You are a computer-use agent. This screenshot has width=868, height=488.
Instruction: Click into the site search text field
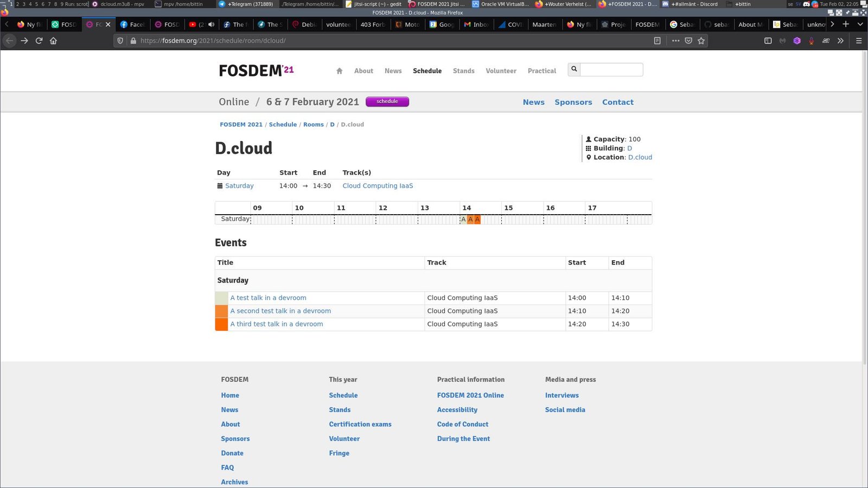pos(611,69)
